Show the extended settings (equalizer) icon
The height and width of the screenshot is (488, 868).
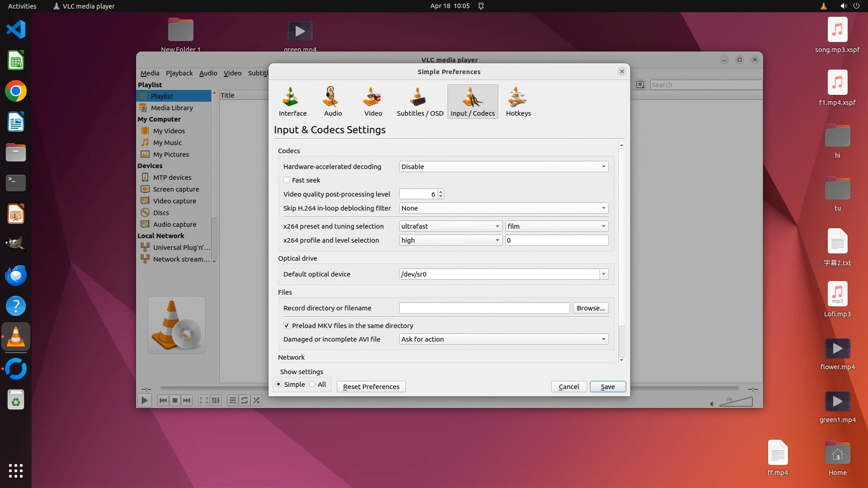pos(216,400)
